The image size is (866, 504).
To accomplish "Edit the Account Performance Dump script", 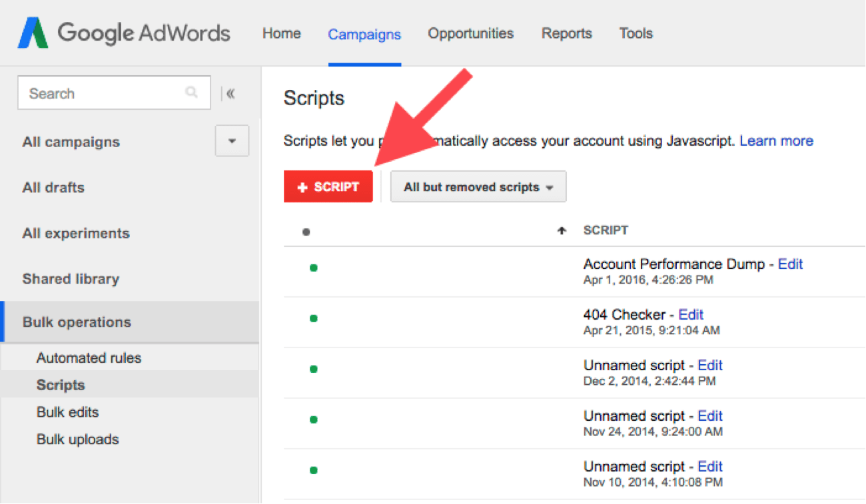I will click(x=791, y=264).
